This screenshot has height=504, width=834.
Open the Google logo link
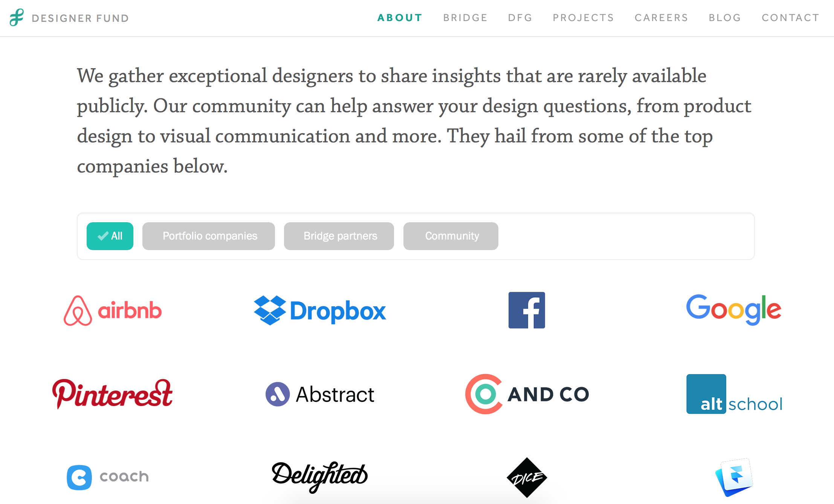(733, 310)
